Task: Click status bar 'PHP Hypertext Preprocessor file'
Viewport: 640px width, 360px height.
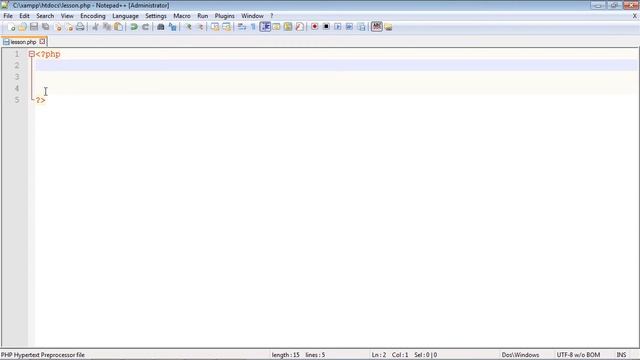Action: click(43, 355)
